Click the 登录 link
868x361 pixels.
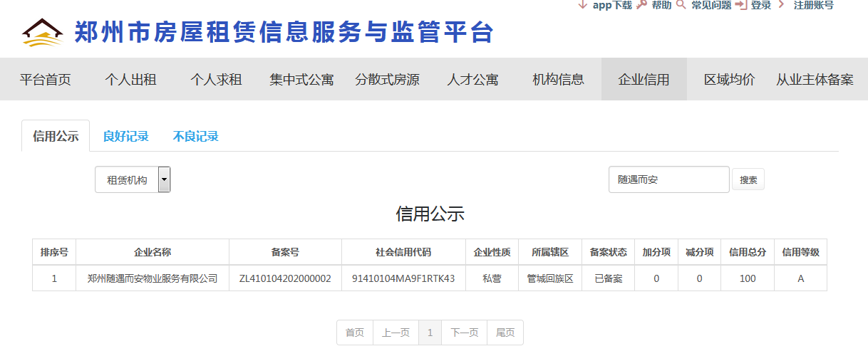click(x=761, y=5)
